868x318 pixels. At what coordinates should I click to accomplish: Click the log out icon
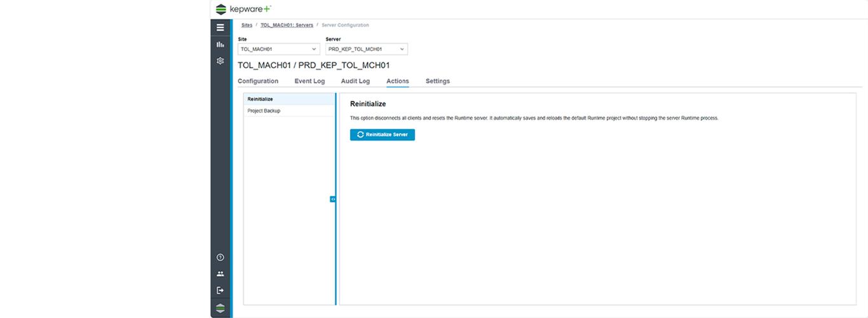click(220, 291)
